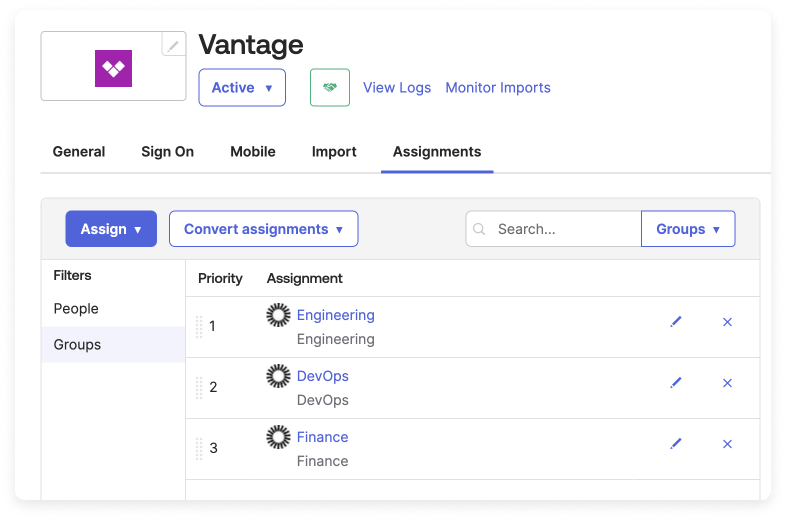786x520 pixels.
Task: Click the drag handle for priority 1 row
Action: coord(199,327)
